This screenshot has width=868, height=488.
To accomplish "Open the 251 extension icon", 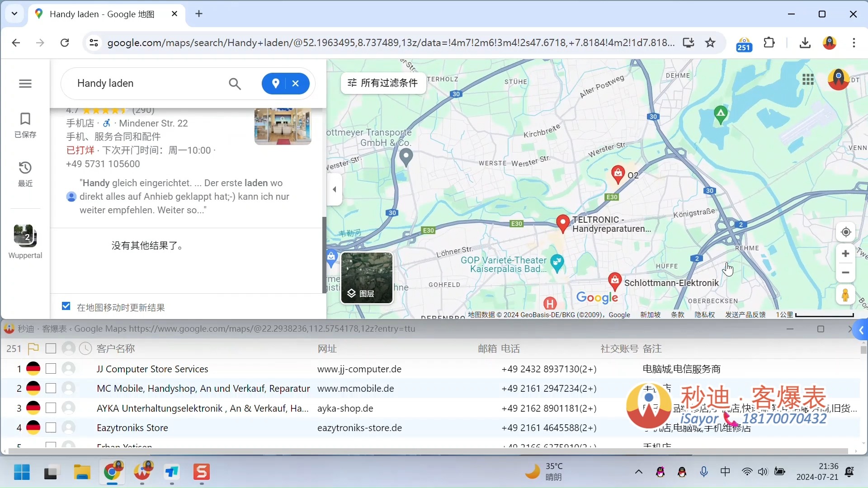I will click(x=744, y=44).
